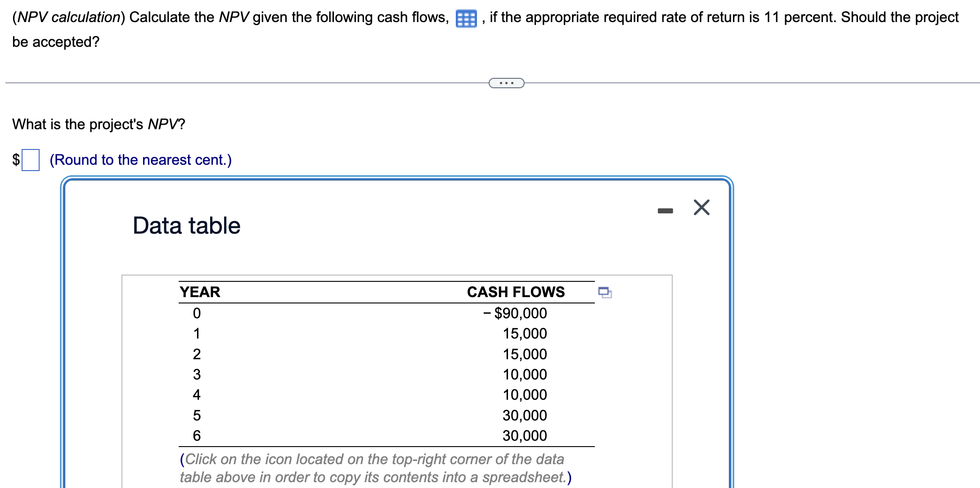Viewport: 980px width, 488px height.
Task: Click the year 0 cell in YEAR column
Action: (197, 313)
